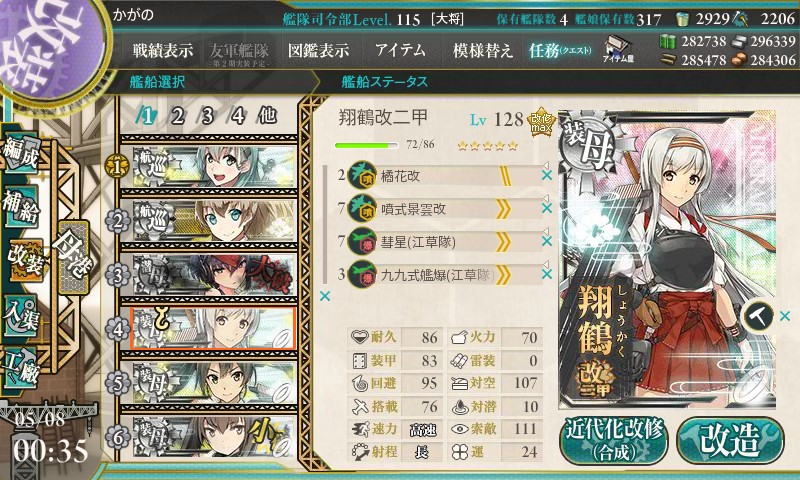800x480 pixels.
Task: Click the 改造 remodel button
Action: click(730, 440)
